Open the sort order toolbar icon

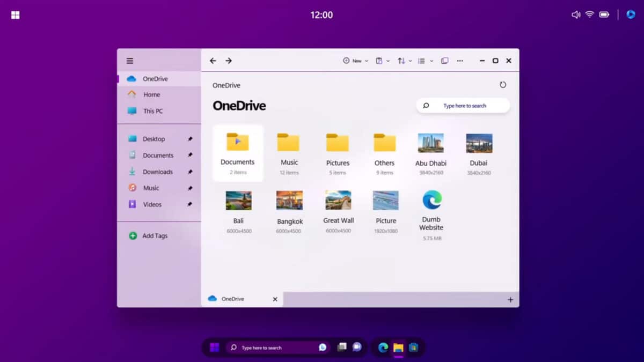401,61
